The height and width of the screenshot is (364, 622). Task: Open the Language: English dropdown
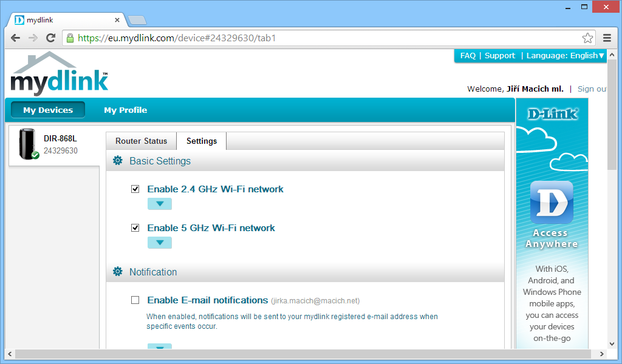(x=565, y=56)
